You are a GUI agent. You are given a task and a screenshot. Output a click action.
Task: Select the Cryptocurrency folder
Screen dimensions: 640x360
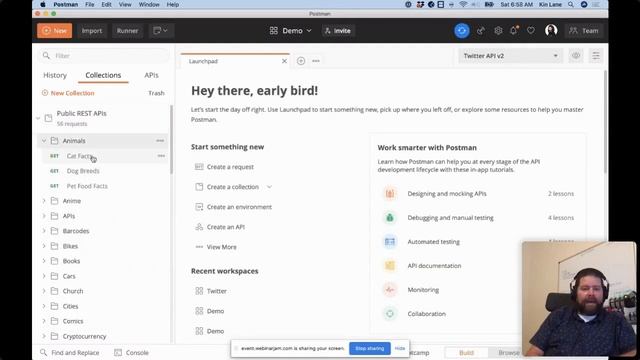[84, 336]
